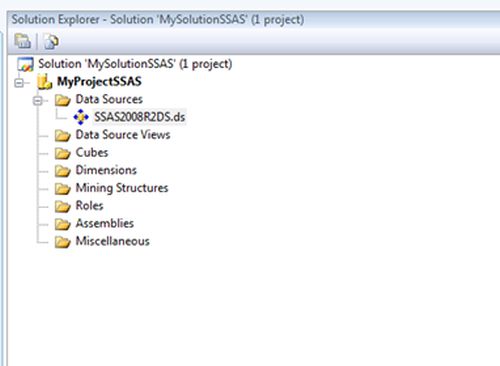500x366 pixels.
Task: Click the Data Sources folder icon
Action: pos(63,100)
